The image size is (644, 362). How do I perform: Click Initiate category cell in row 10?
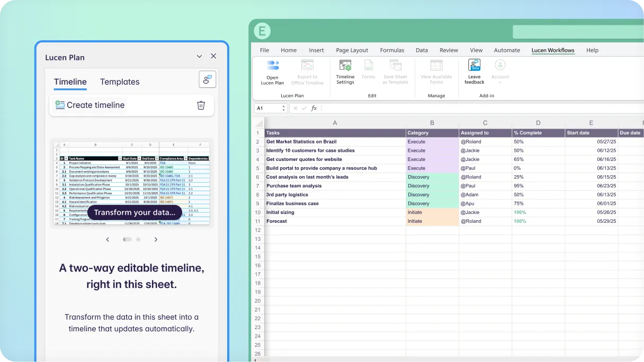tap(432, 212)
